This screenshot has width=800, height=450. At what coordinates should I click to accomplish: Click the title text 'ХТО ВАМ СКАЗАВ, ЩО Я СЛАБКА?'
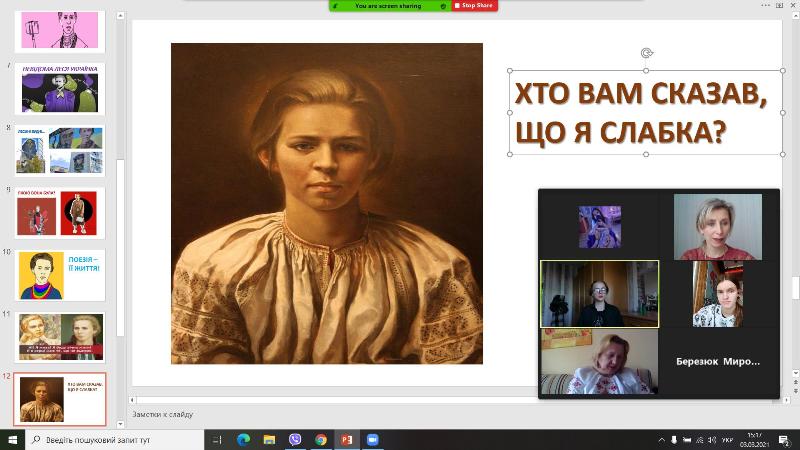(640, 113)
